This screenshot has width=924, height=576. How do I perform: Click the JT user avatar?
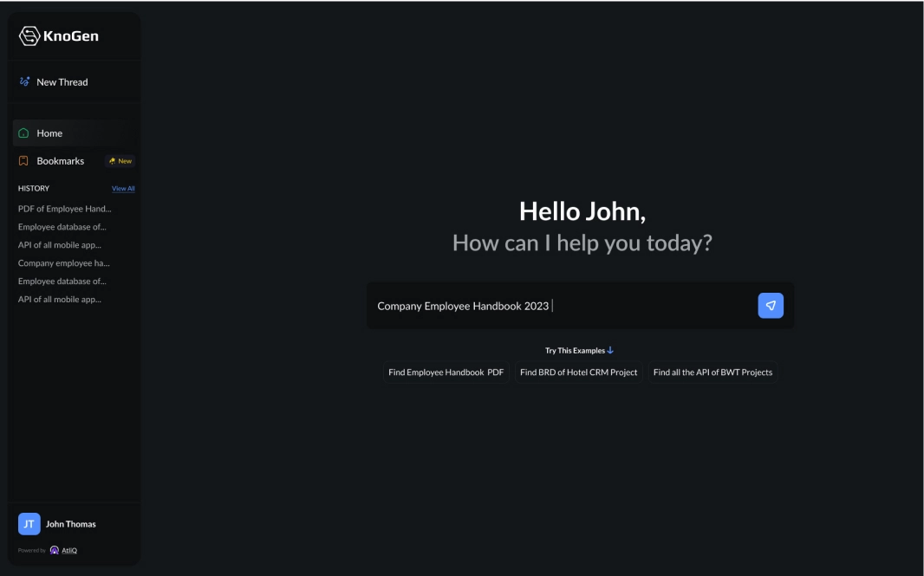(29, 524)
